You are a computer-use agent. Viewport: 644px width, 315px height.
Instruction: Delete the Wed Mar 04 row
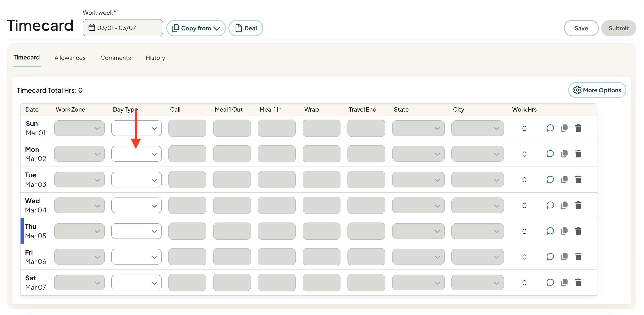coord(578,205)
